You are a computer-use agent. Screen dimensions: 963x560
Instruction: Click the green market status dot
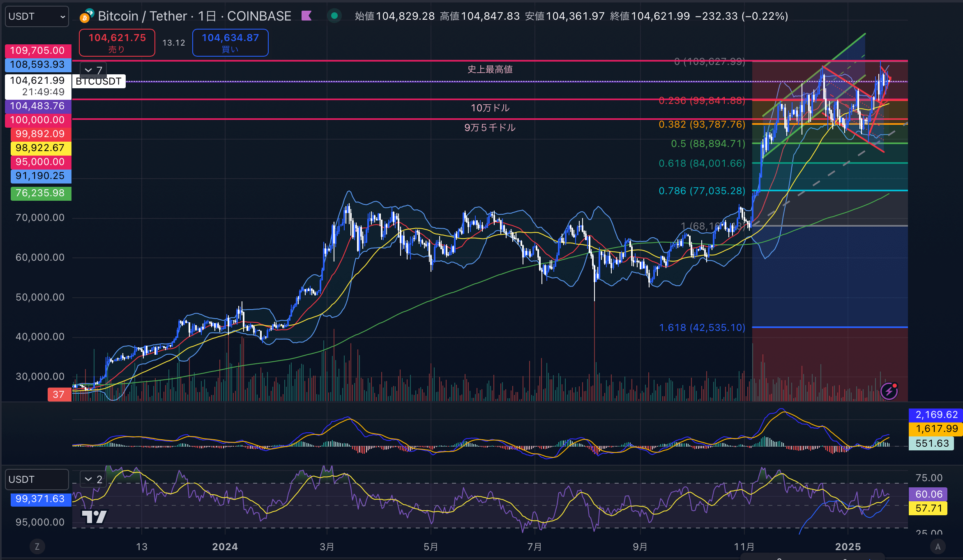pyautogui.click(x=334, y=16)
